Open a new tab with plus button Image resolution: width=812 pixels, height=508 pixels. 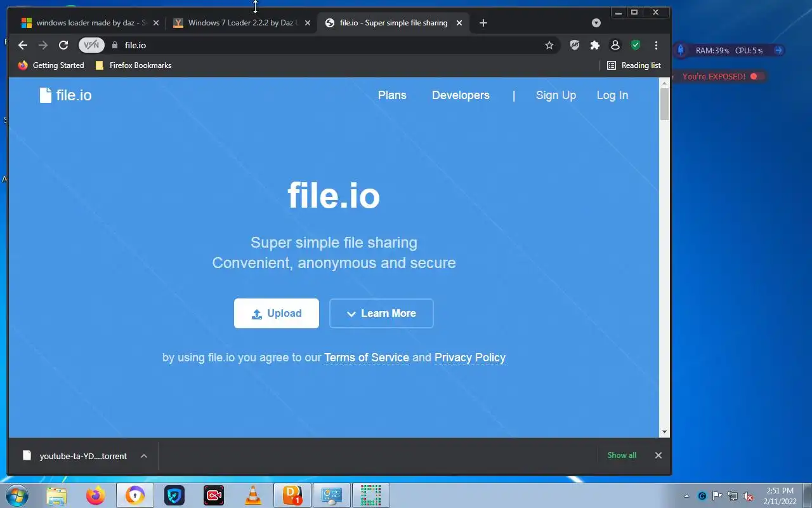tap(483, 23)
